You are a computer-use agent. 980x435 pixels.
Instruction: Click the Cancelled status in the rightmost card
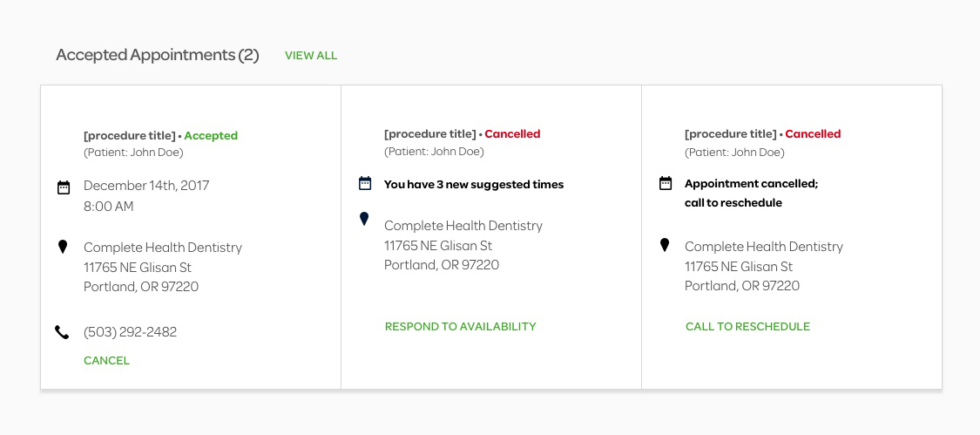813,134
